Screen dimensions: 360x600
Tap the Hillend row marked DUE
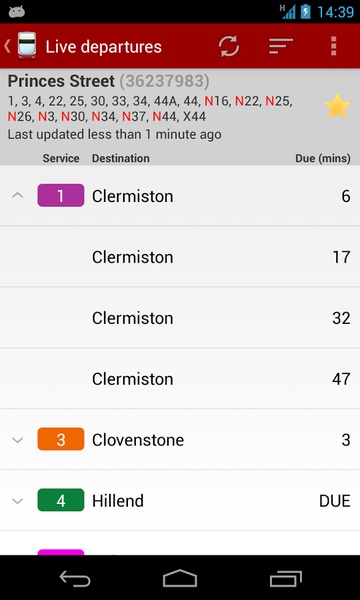click(x=180, y=501)
